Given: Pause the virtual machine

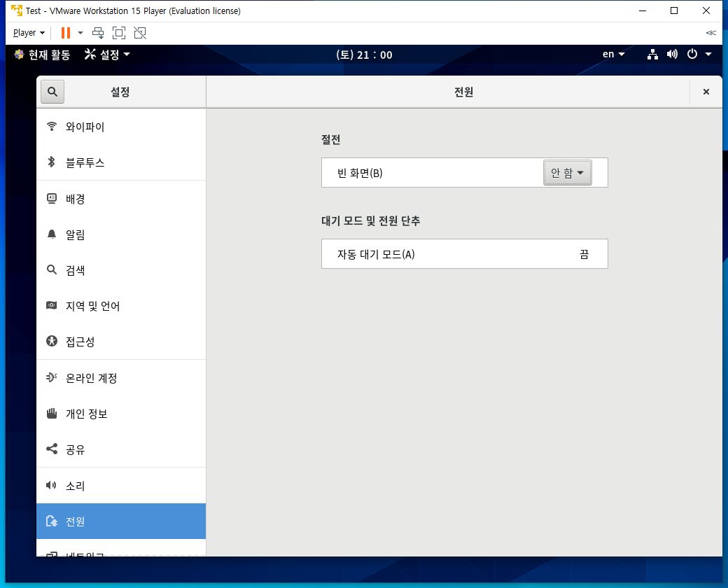Looking at the screenshot, I should pos(66,33).
